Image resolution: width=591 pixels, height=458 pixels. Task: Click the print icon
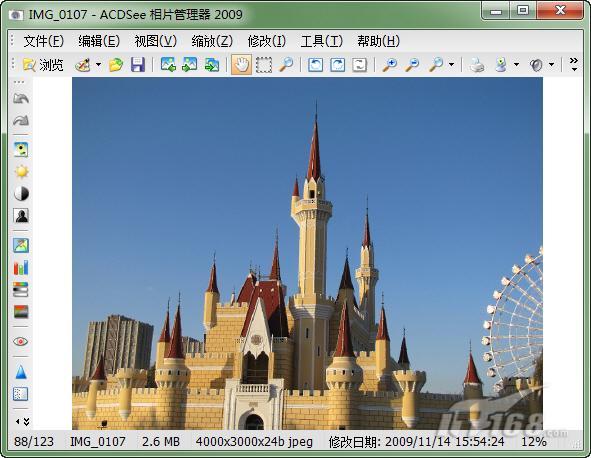477,65
